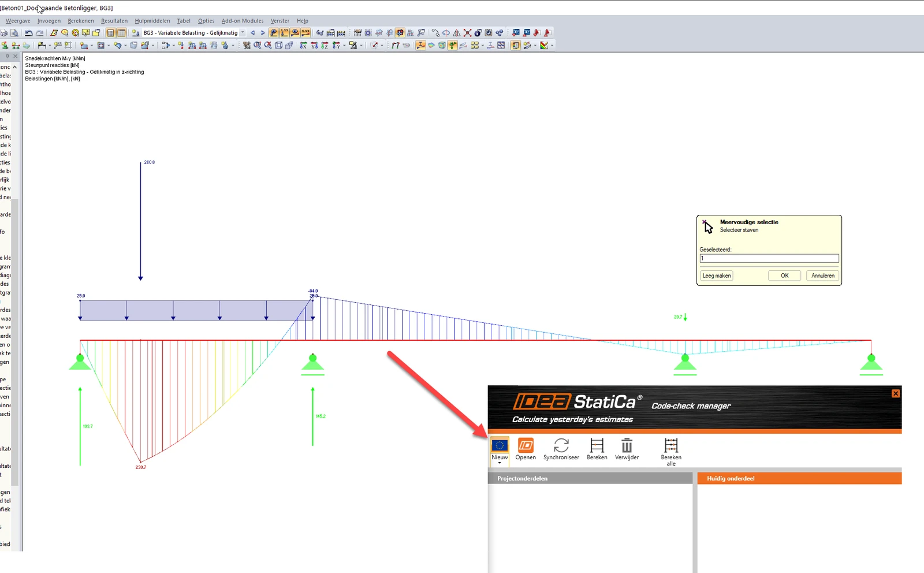Click the Leeg maken button
Image resolution: width=924 pixels, height=573 pixels.
coord(717,276)
